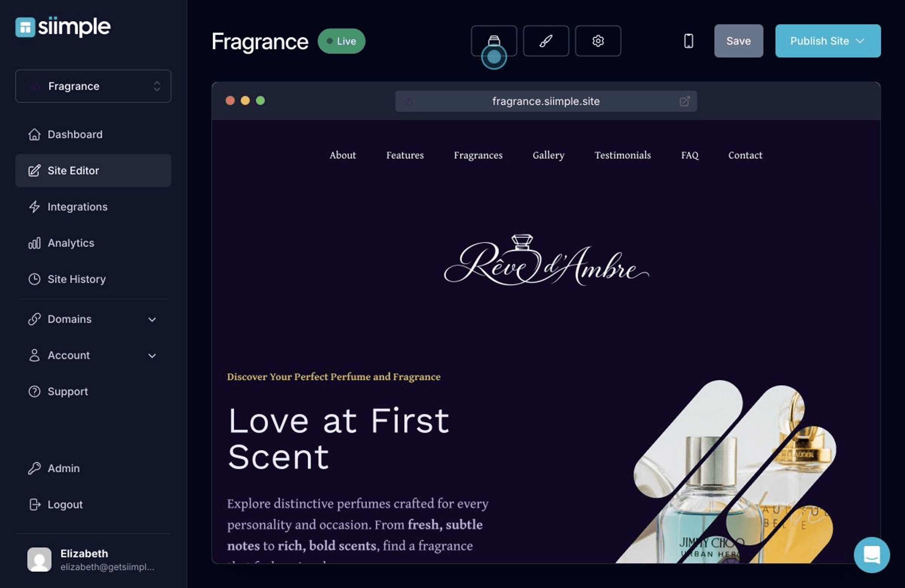Image resolution: width=905 pixels, height=588 pixels.
Task: Click the Live status badge
Action: point(342,41)
